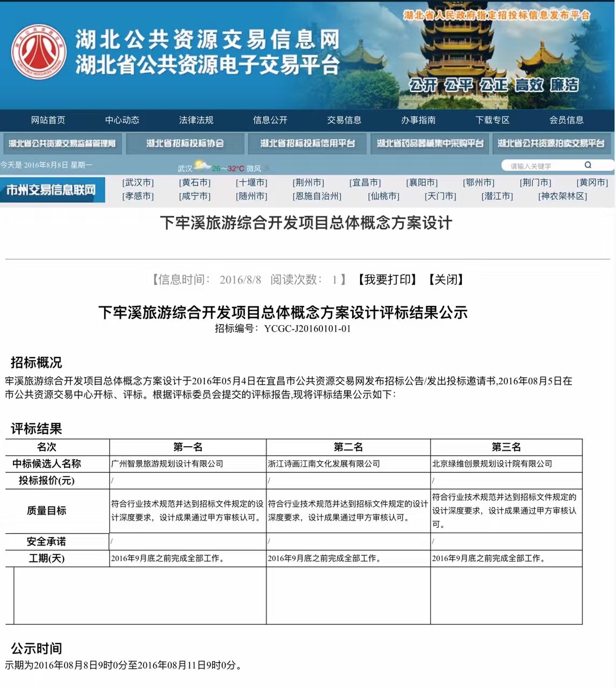Select the 孝感市 city link
The image size is (616, 688).
click(x=138, y=196)
